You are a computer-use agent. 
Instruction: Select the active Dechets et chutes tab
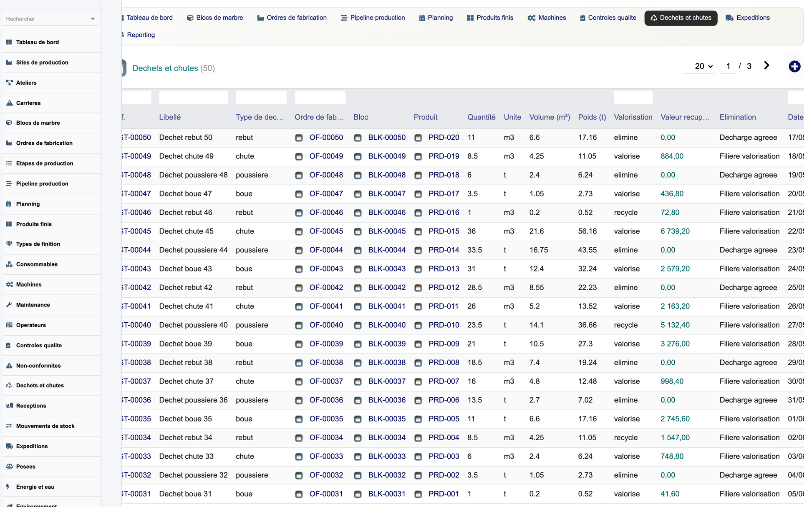click(x=681, y=18)
